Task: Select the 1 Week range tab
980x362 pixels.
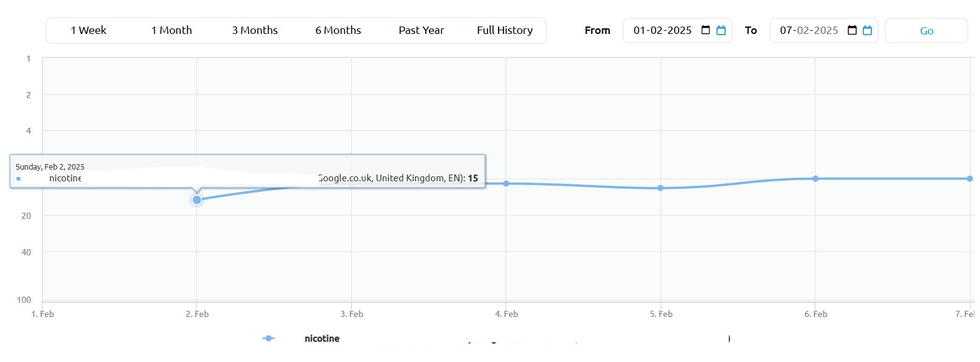Action: coord(88,30)
